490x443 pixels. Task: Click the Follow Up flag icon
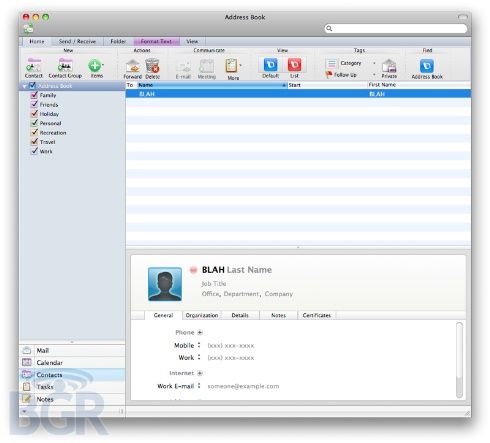329,74
